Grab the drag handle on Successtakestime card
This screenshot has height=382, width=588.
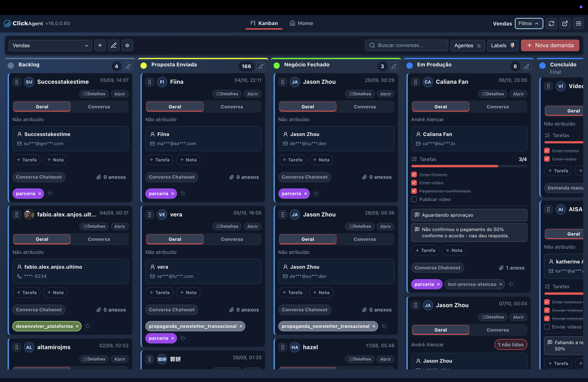coord(17,82)
